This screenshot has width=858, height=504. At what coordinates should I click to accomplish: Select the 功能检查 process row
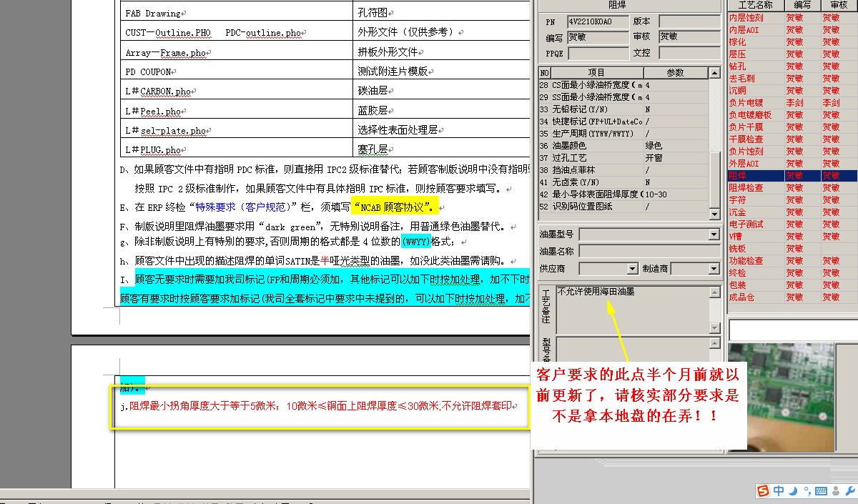coord(792,260)
